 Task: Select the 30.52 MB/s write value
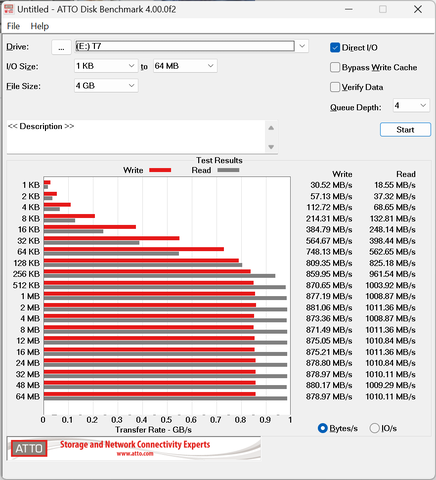pos(331,185)
